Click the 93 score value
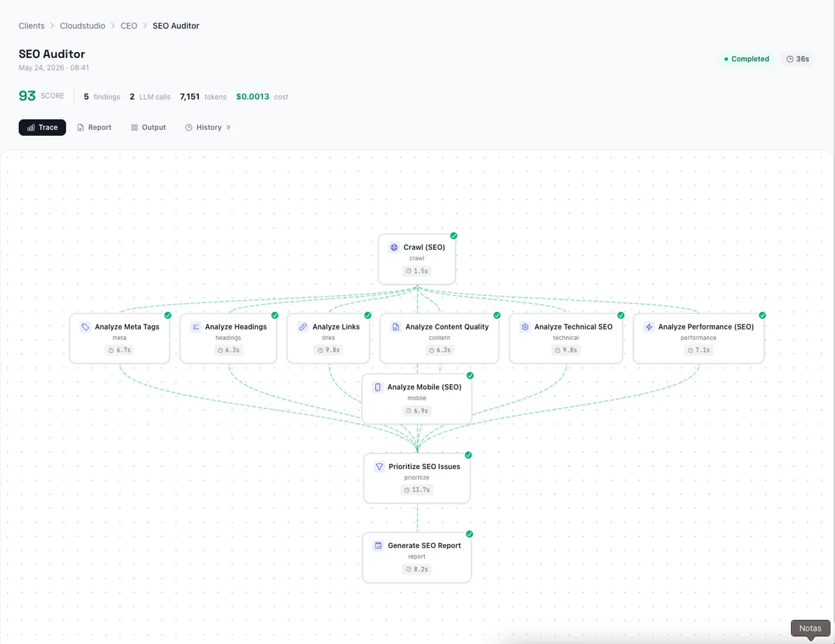835x644 pixels. (27, 96)
